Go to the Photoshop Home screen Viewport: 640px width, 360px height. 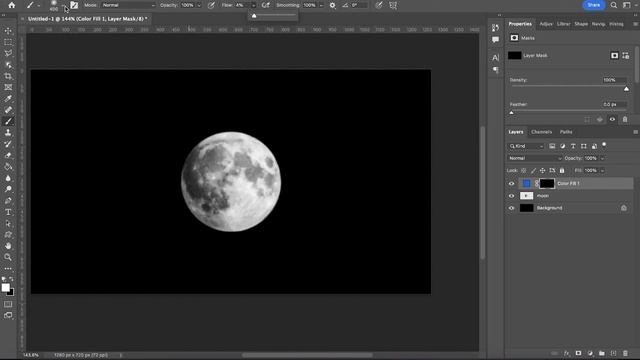(x=11, y=5)
